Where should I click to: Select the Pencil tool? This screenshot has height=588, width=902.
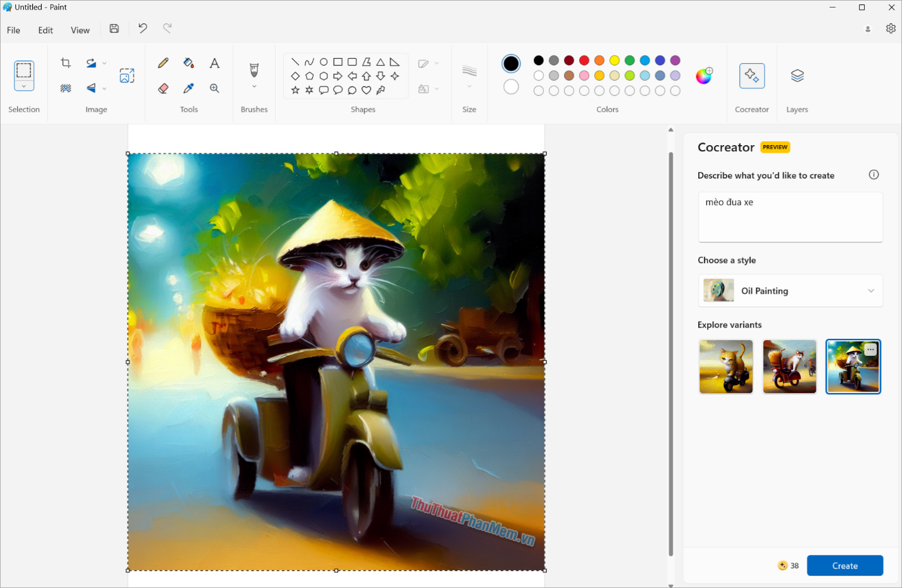click(163, 62)
